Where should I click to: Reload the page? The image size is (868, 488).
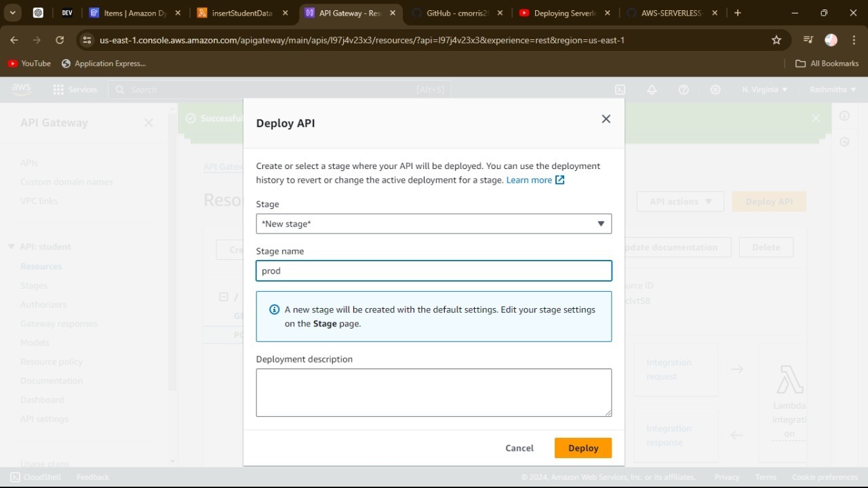60,40
